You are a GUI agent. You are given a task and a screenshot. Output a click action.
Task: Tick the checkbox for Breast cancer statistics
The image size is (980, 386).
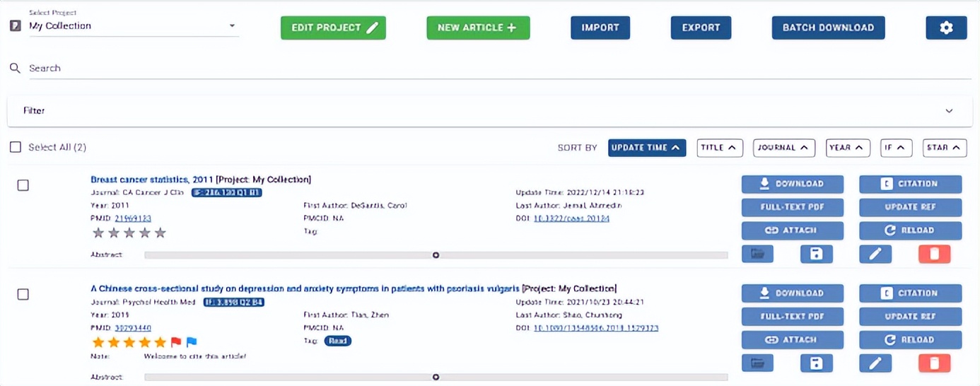(x=23, y=185)
